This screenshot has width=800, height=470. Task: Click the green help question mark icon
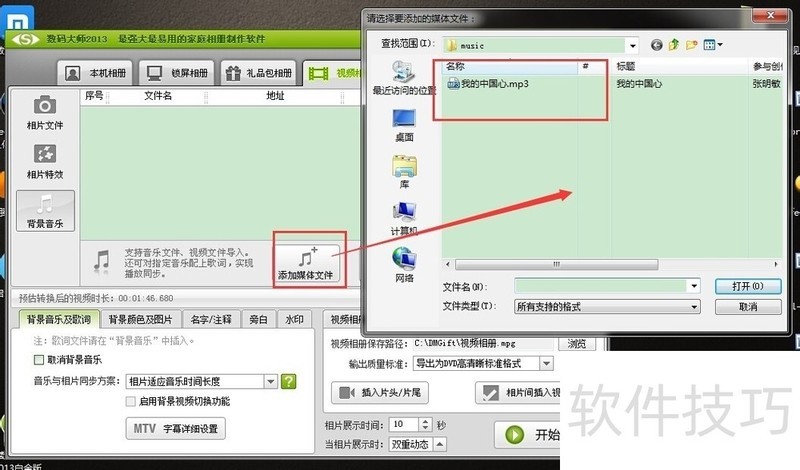pyautogui.click(x=289, y=381)
